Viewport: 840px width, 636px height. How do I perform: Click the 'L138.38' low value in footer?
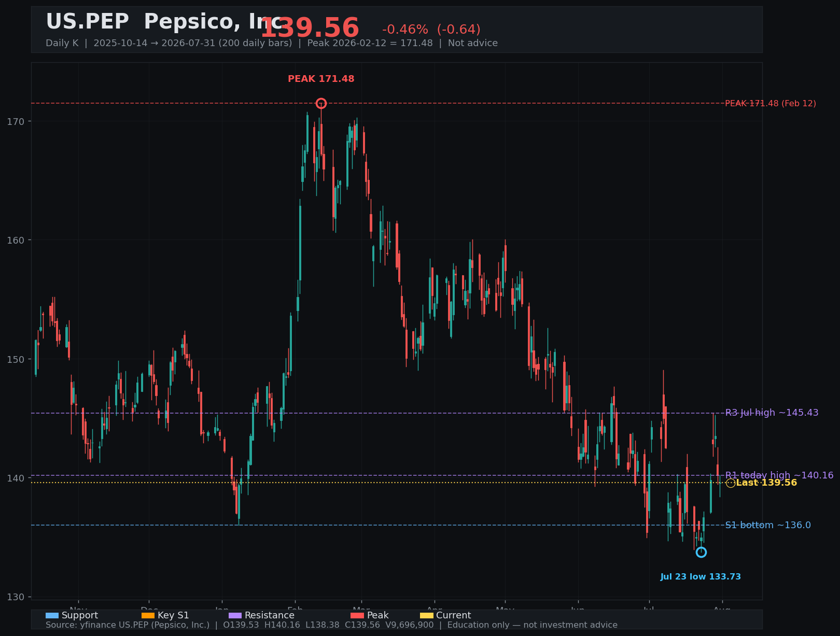(323, 625)
